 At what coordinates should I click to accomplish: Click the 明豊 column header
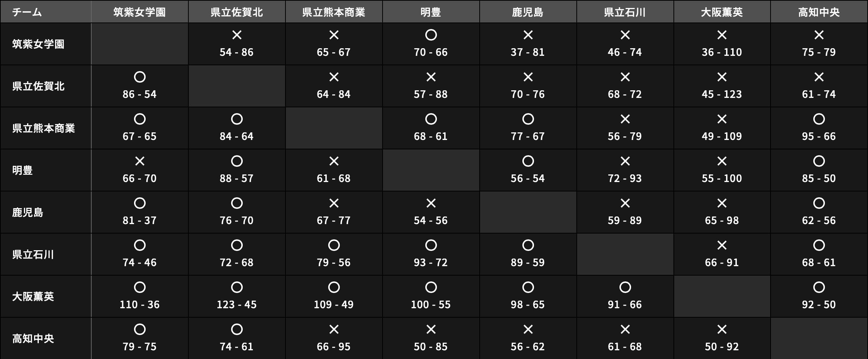point(431,12)
